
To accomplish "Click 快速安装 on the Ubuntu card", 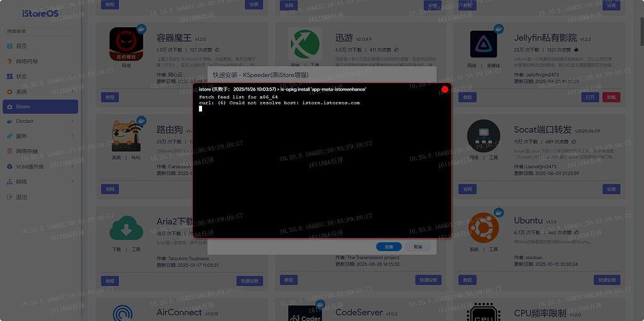I will 607,280.
